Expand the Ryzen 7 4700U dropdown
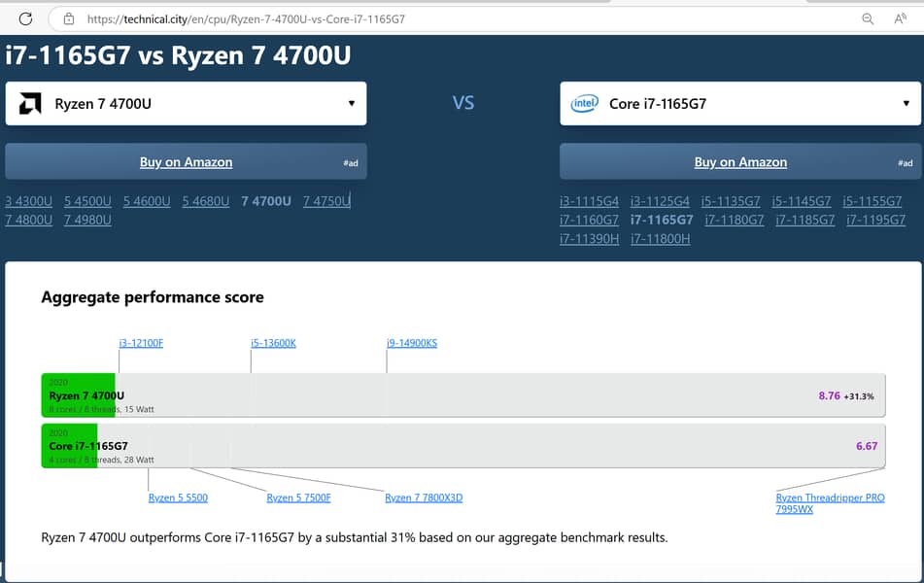The height and width of the screenshot is (583, 924). pyautogui.click(x=351, y=104)
